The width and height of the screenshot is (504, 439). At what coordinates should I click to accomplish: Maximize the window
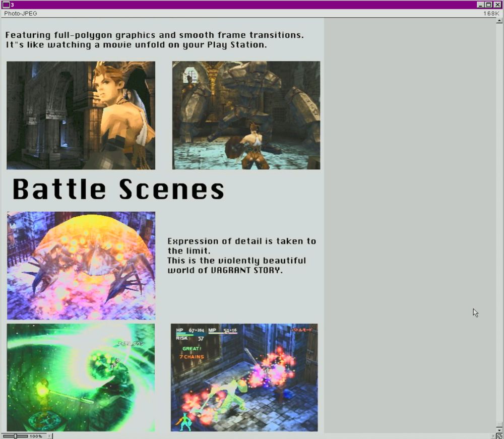(x=488, y=5)
